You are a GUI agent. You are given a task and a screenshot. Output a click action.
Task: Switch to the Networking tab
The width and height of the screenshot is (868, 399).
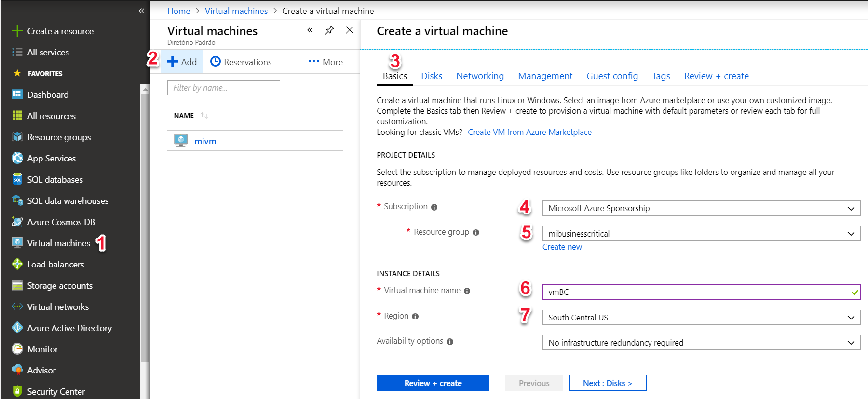click(x=480, y=76)
